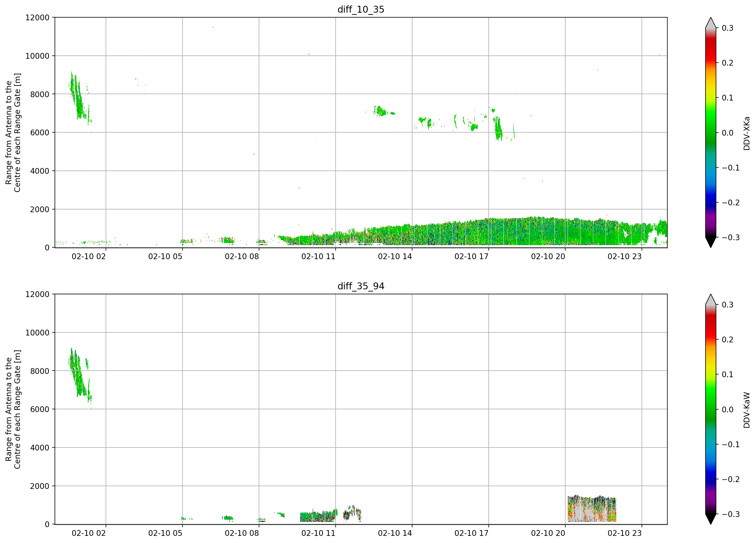
Task: Select the "0.3" tick on DDV-XKa colorbar
Action: [x=728, y=28]
